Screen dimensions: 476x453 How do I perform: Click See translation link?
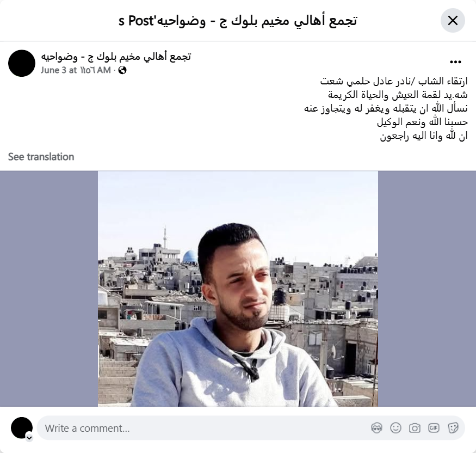[x=41, y=157]
